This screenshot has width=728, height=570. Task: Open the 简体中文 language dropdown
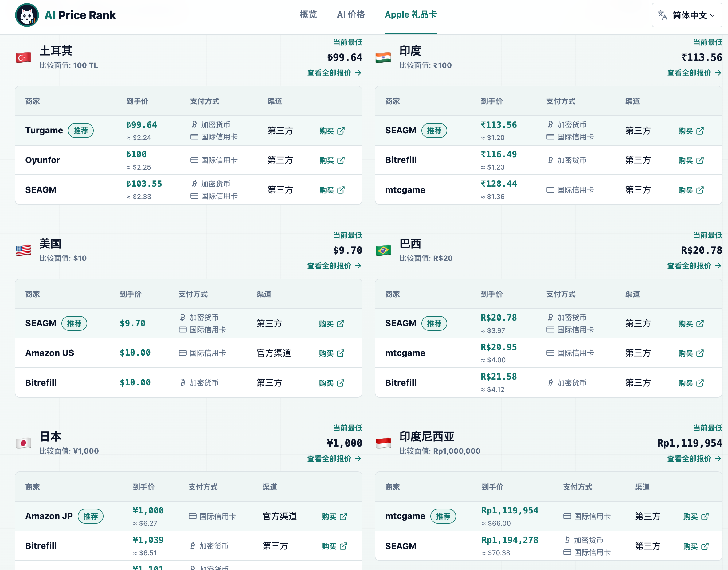(687, 15)
